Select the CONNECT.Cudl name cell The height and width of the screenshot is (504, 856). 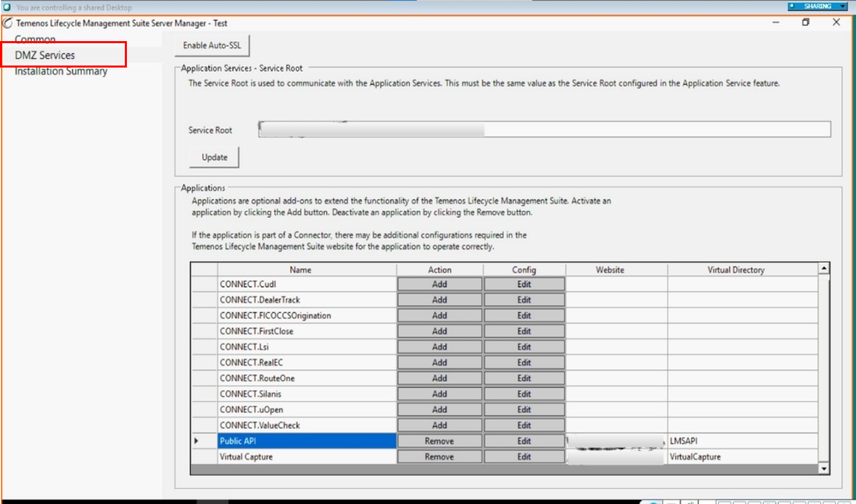click(x=307, y=284)
